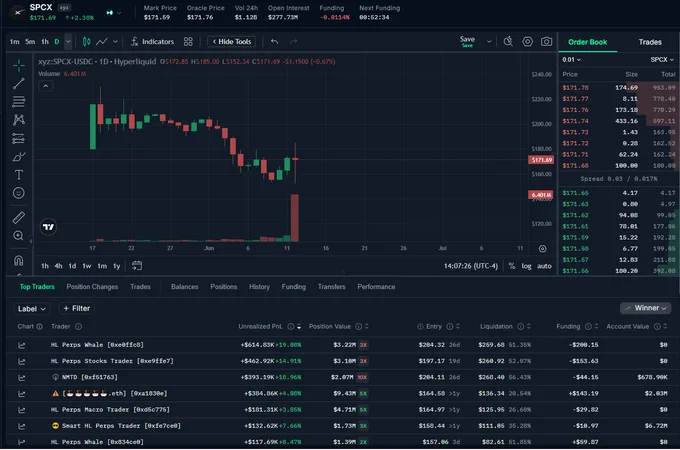Switch to line chart style
This screenshot has height=450, width=680.
[x=102, y=42]
